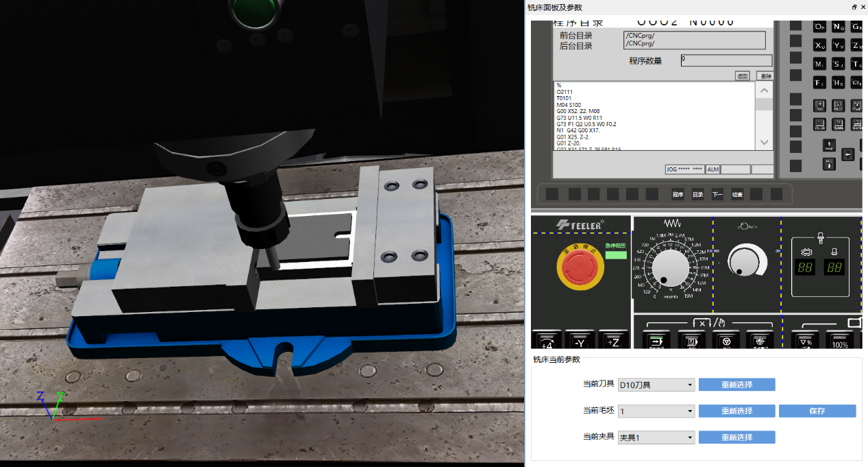Select program line O2111
Screen dimensions: 868x467
566,92
